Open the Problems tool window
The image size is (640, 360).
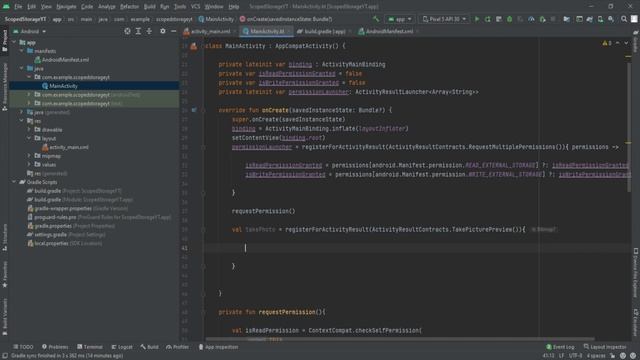coord(55,347)
